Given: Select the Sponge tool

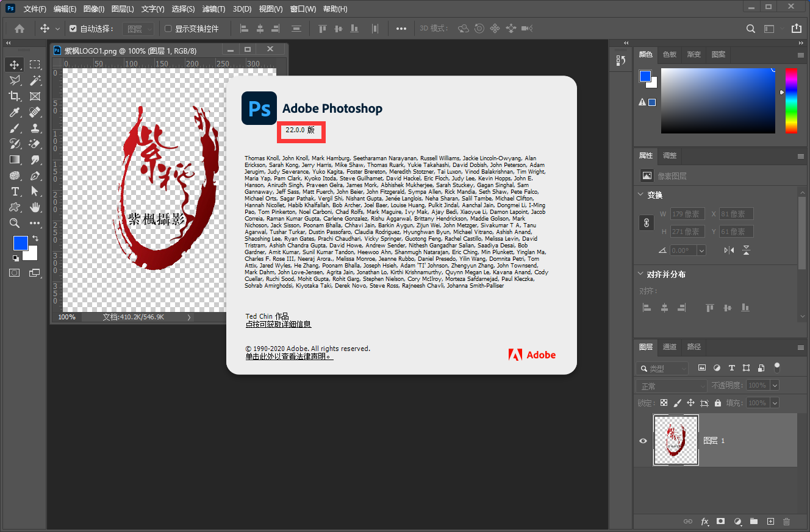Looking at the screenshot, I should [15, 176].
